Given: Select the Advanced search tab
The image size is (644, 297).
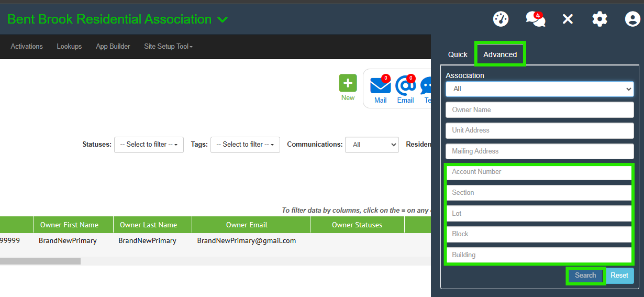Looking at the screenshot, I should [500, 54].
